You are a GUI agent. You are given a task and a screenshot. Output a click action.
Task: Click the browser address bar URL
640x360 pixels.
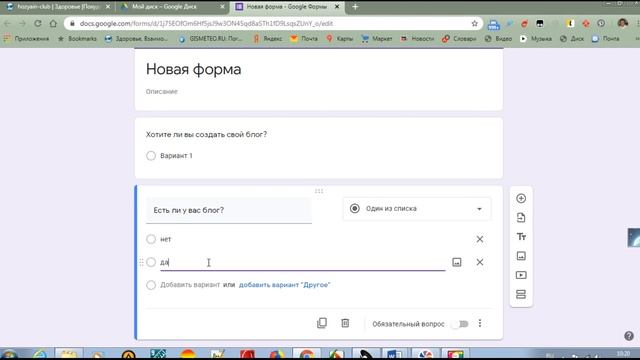pos(206,24)
